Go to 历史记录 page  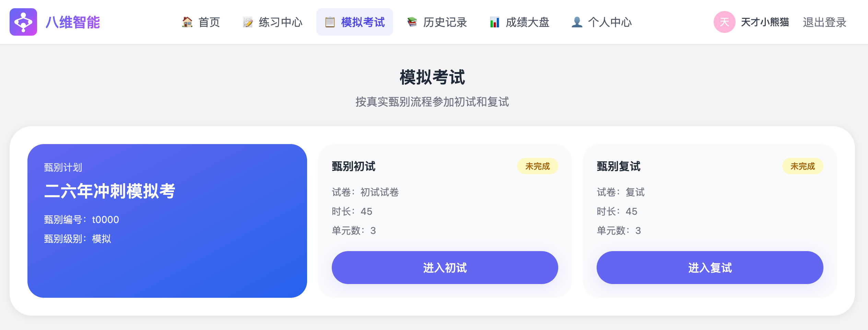click(x=445, y=22)
